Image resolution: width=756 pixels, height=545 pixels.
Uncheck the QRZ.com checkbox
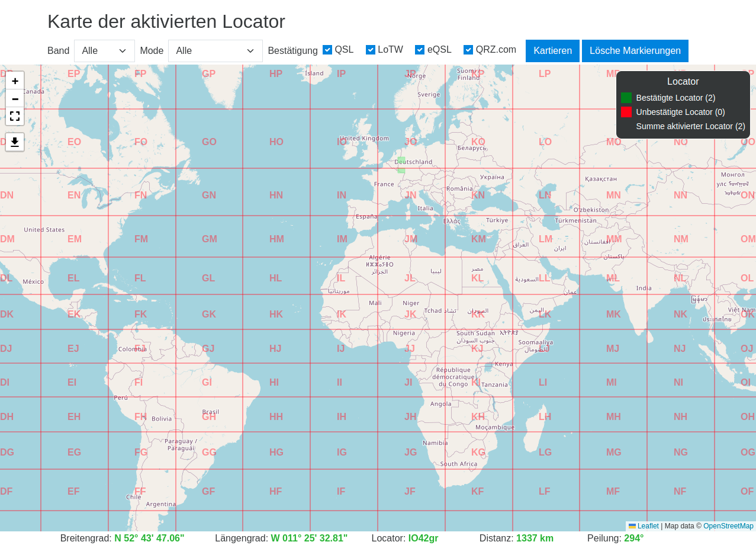(x=468, y=50)
